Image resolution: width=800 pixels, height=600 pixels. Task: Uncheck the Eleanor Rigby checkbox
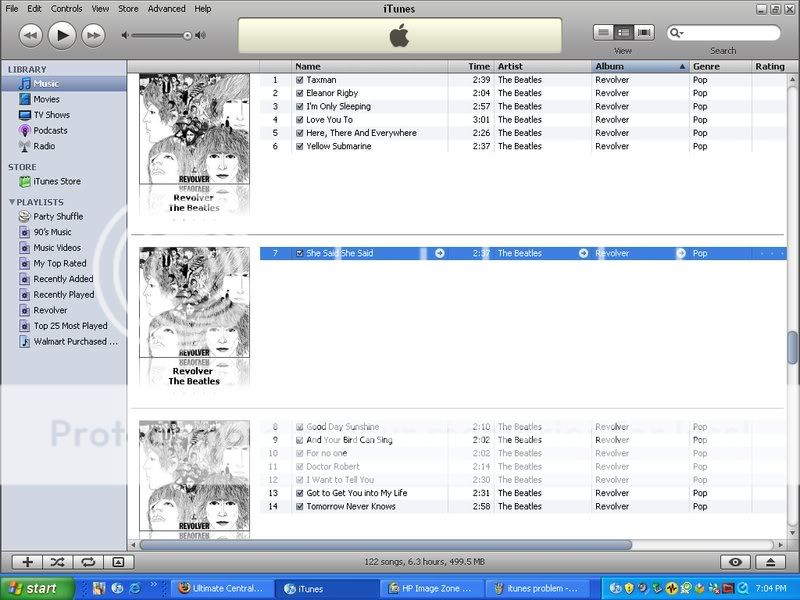point(299,93)
